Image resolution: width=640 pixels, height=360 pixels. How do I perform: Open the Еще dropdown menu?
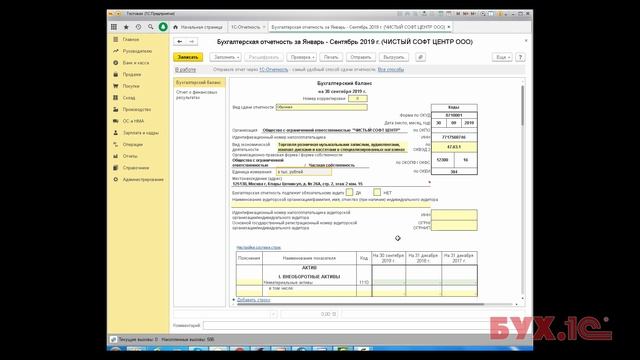[502, 57]
